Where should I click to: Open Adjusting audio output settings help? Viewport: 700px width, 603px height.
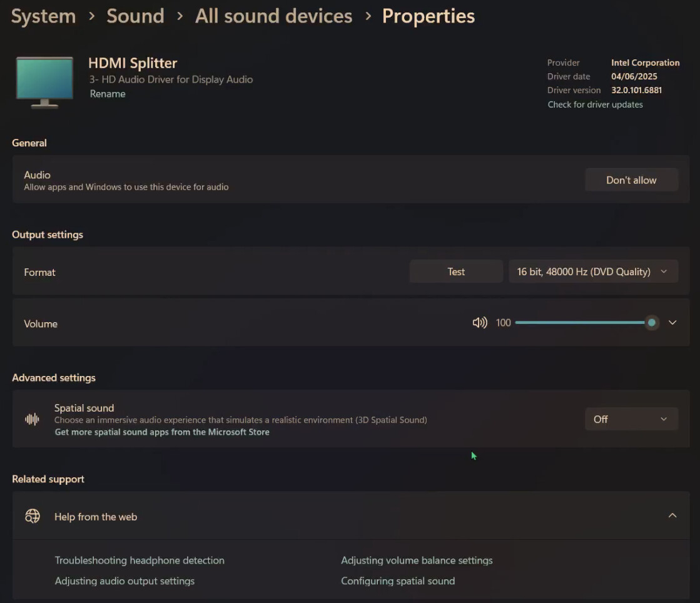[x=124, y=581]
